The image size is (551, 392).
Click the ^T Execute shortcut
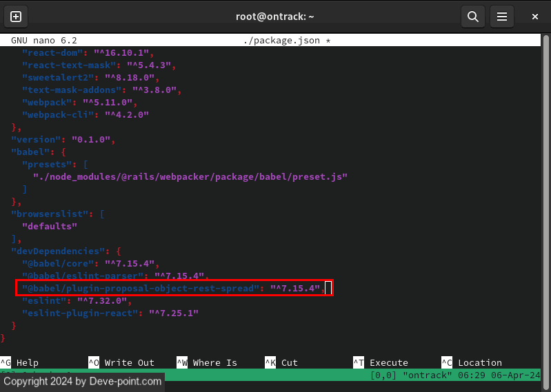pos(381,362)
